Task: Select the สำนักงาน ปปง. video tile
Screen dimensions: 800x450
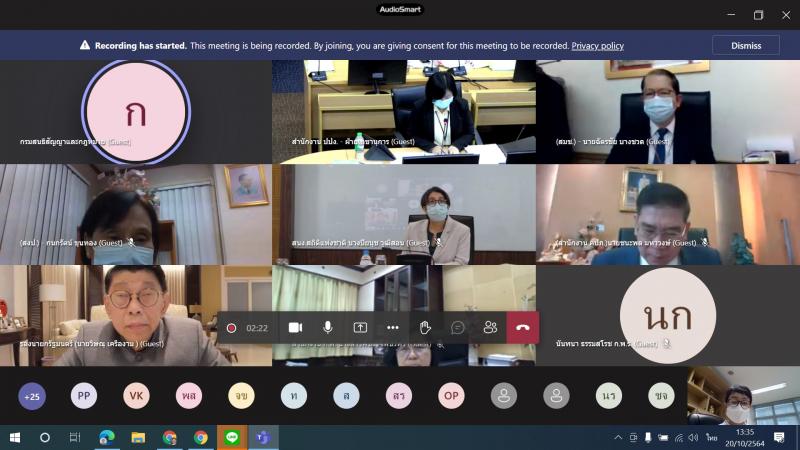Action: click(x=404, y=112)
